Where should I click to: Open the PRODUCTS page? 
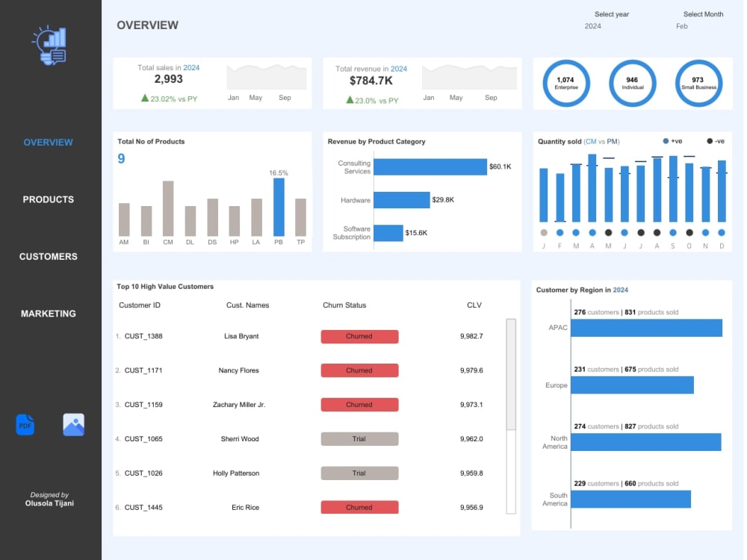click(48, 199)
